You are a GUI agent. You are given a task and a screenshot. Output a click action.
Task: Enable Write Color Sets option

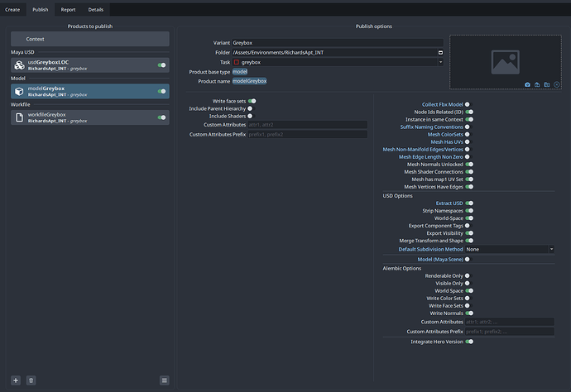[468, 298]
